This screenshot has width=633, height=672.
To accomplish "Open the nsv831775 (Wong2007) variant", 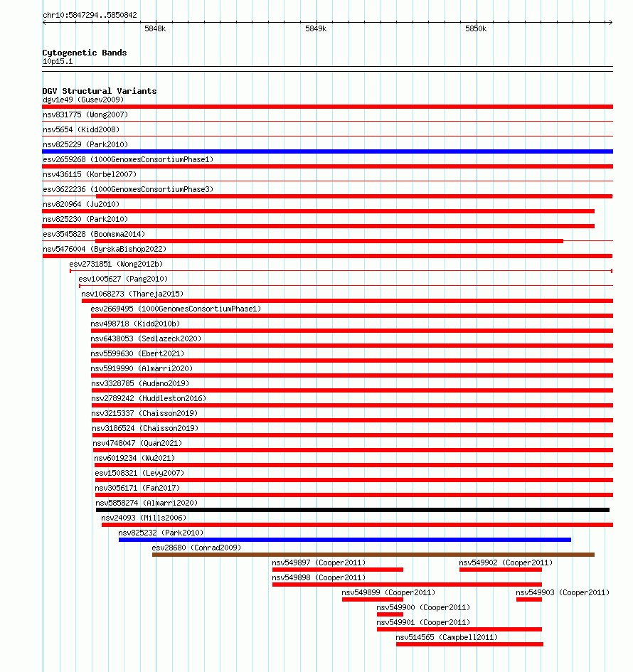I will [85, 115].
